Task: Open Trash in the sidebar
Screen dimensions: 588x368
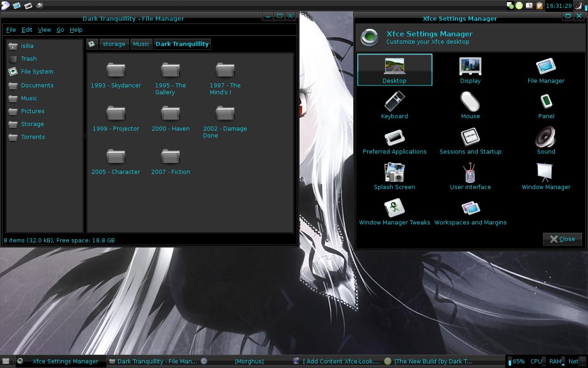Action: [x=45, y=58]
